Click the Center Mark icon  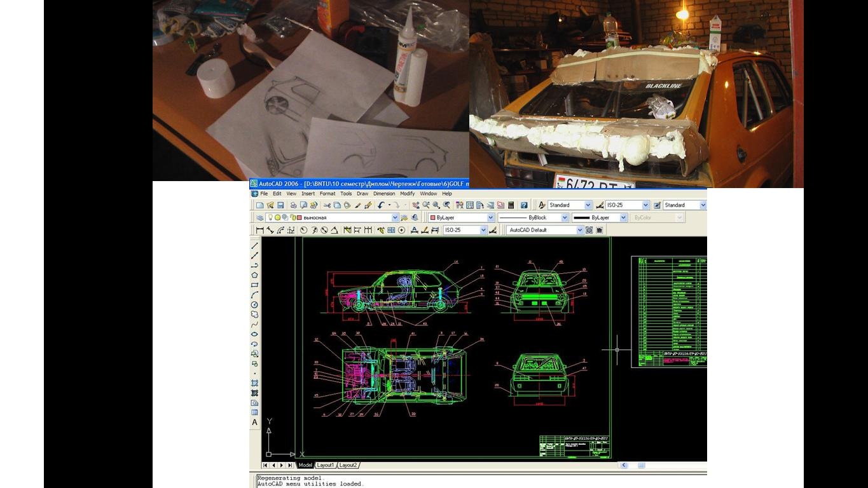[401, 230]
